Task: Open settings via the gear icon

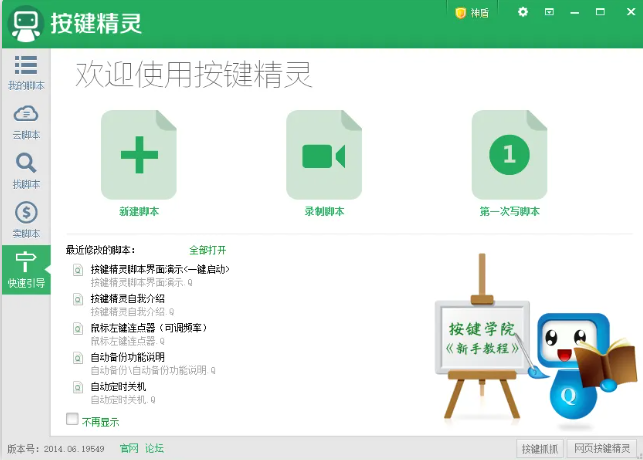Action: tap(523, 12)
